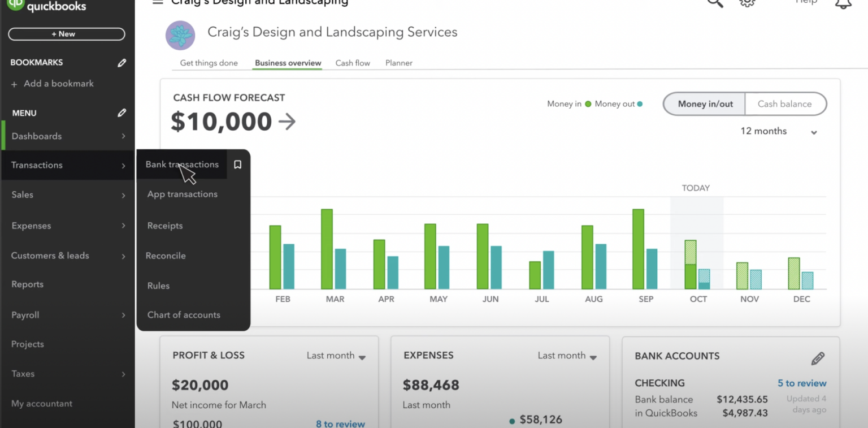Click the bookmark icon beside Bank transactions

(x=237, y=165)
